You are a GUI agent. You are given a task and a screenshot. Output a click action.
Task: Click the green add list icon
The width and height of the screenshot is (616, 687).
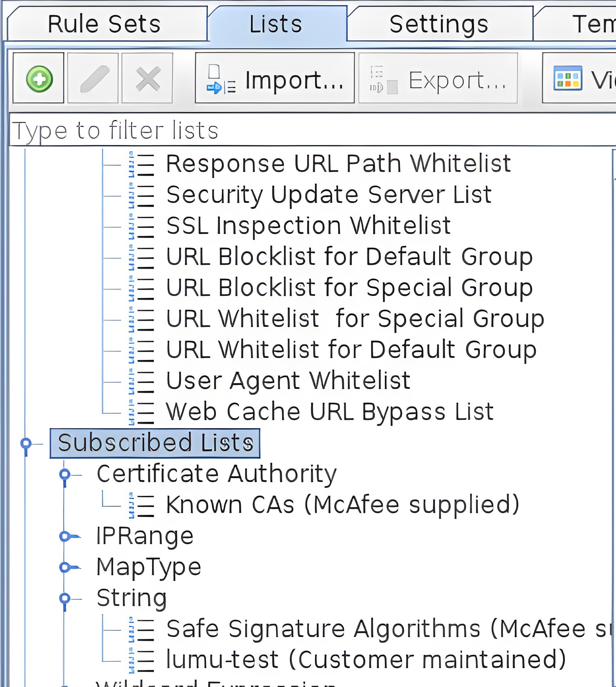[39, 79]
